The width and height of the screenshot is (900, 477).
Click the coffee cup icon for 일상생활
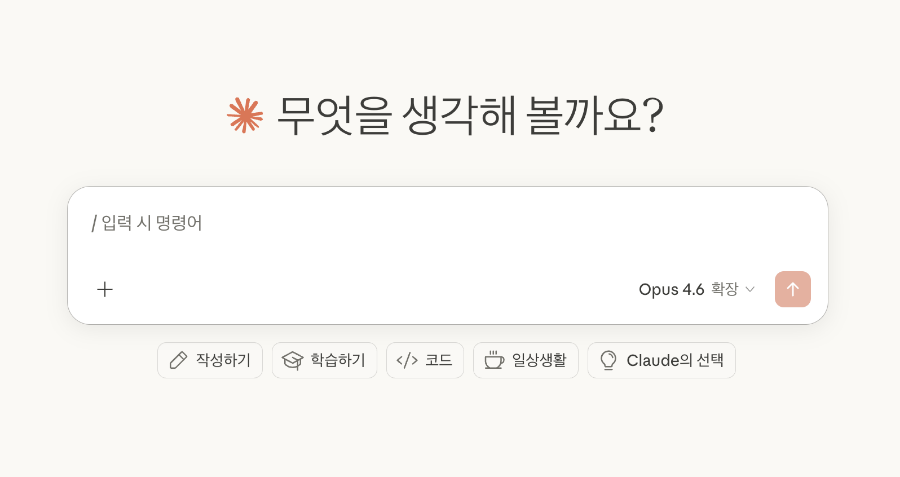(x=494, y=360)
